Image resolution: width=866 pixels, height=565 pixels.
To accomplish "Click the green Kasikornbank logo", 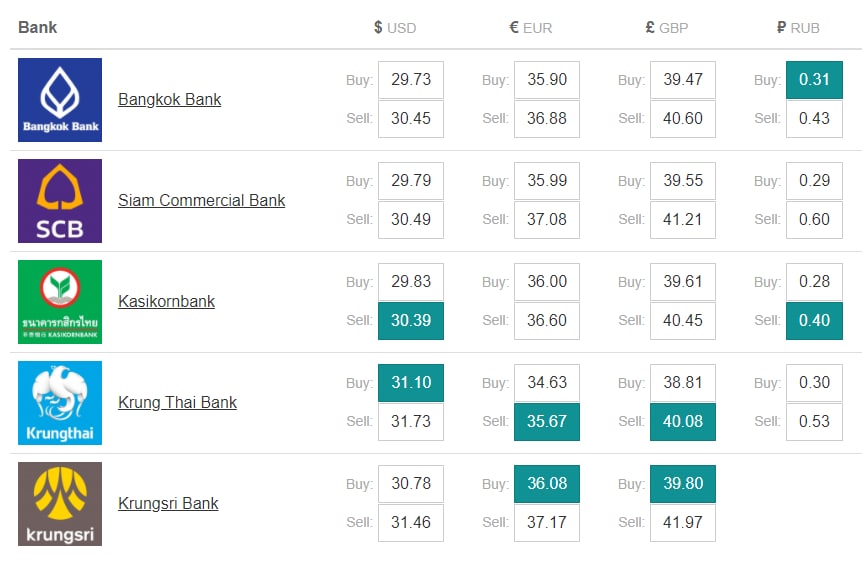I will [x=60, y=302].
